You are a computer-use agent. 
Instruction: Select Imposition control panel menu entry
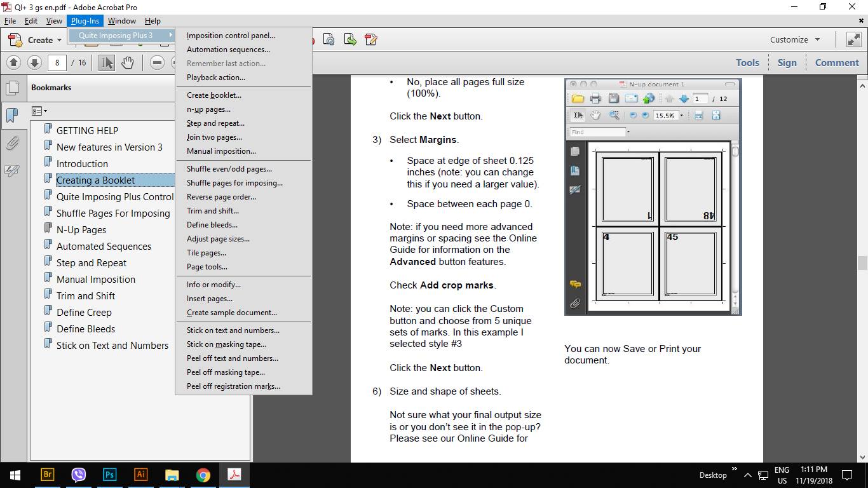(x=231, y=36)
